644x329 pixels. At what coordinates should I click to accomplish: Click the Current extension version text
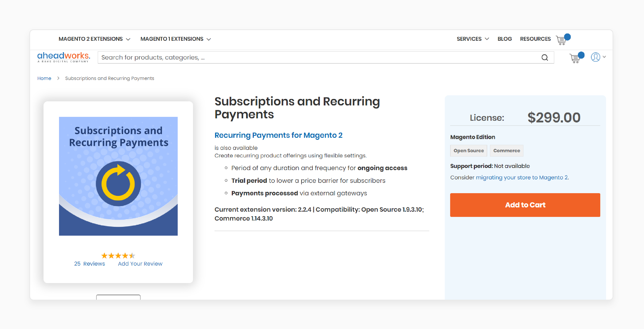click(319, 214)
